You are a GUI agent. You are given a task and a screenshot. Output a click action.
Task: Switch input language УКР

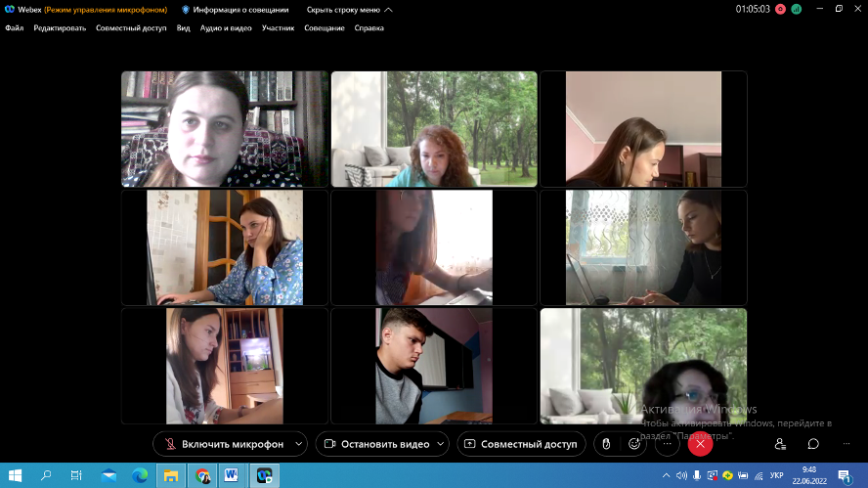pos(777,475)
